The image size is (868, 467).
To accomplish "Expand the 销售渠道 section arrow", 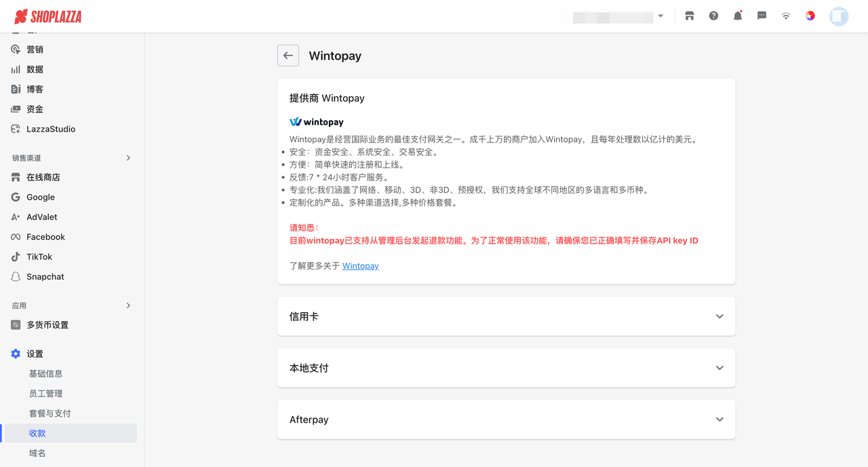I will point(128,158).
